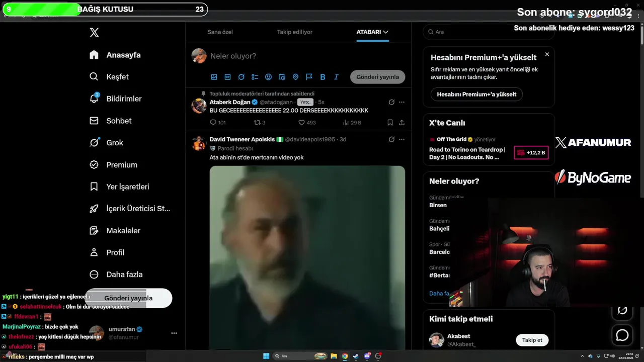Open messages floating chat button
This screenshot has height=362, width=644.
[622, 335]
